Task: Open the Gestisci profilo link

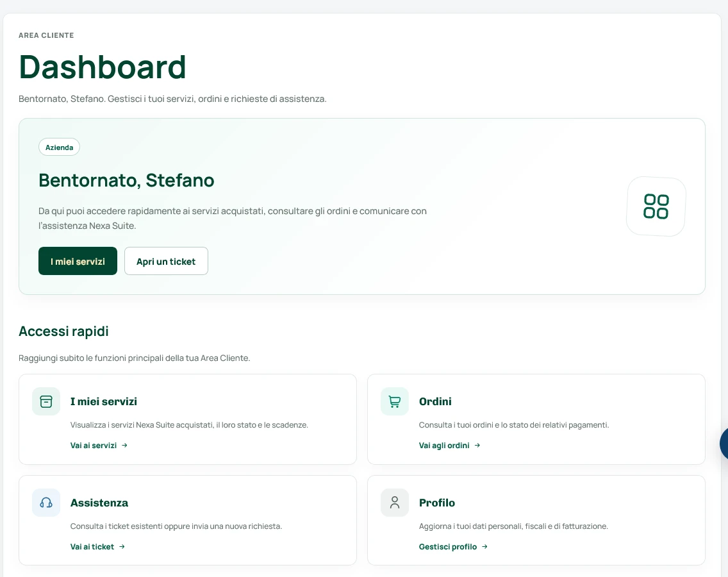Action: coord(453,546)
